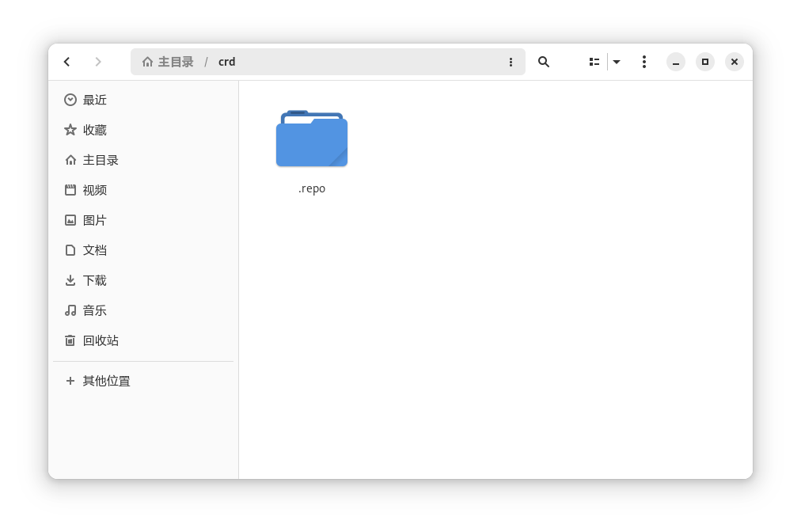Click the crd path bar segment
This screenshot has height=532, width=801.
pos(227,62)
